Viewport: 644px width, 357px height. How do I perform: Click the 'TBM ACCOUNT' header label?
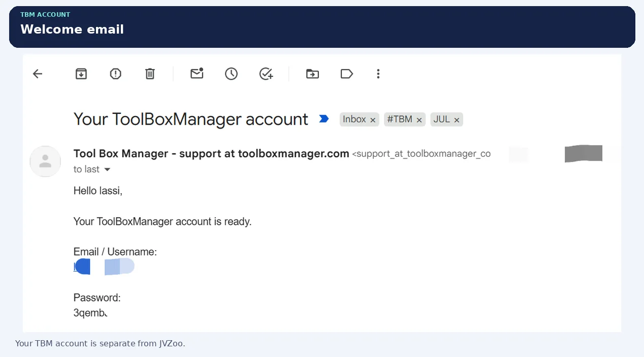(45, 15)
